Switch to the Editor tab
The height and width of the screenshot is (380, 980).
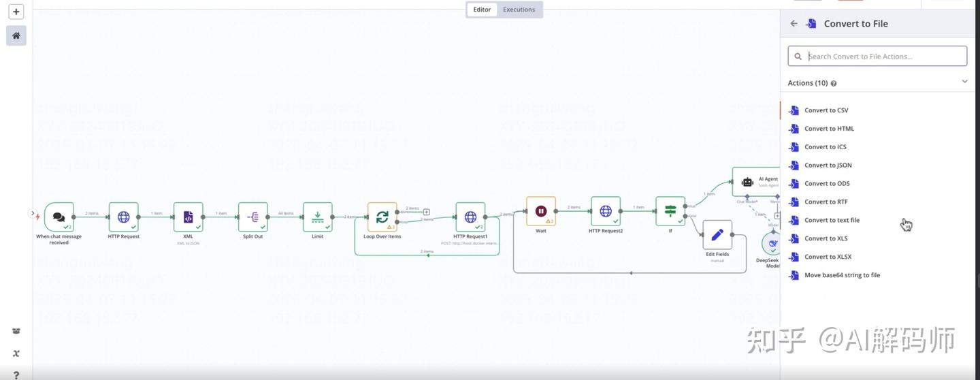click(x=482, y=10)
